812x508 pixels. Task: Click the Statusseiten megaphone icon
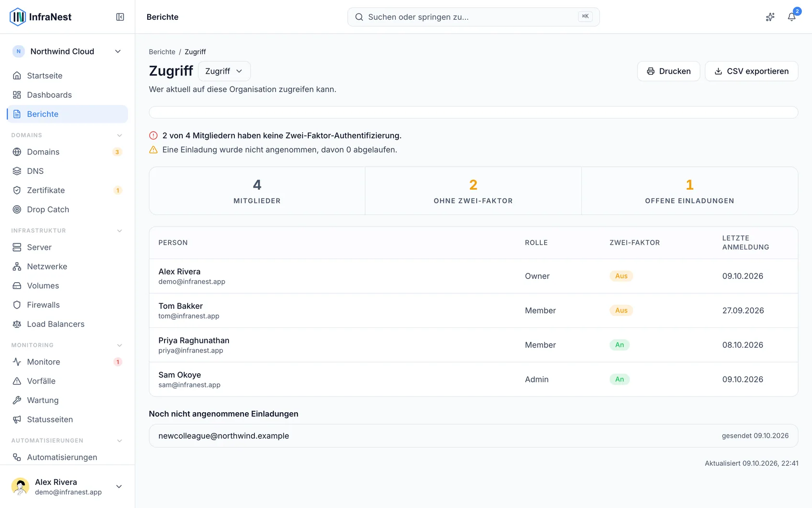[x=17, y=419]
